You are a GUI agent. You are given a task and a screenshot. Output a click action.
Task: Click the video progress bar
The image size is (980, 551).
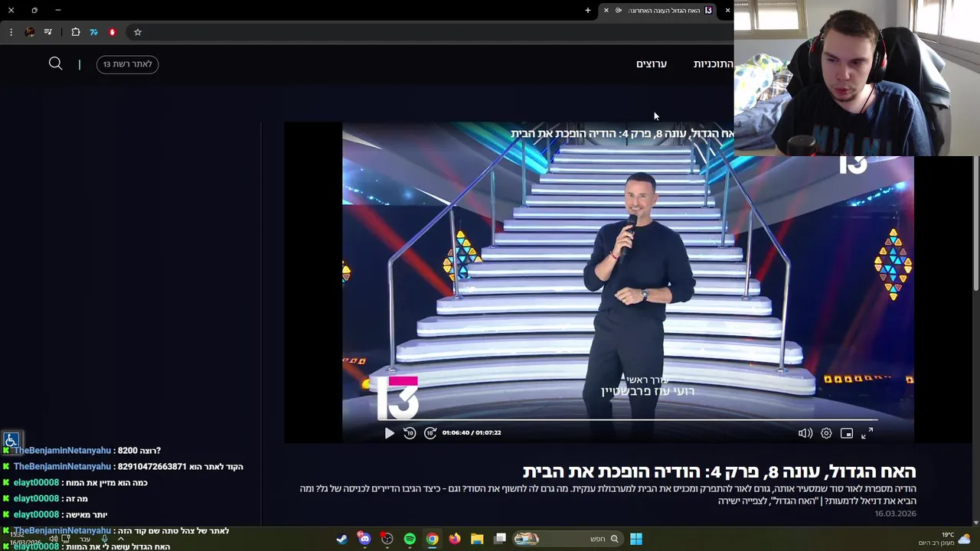coord(628,420)
